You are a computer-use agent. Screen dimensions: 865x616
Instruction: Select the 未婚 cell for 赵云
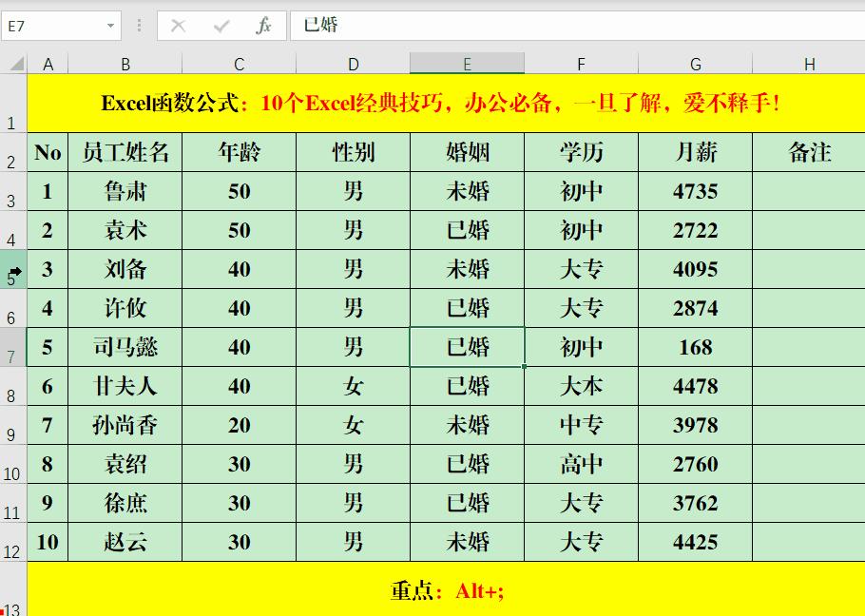[466, 542]
